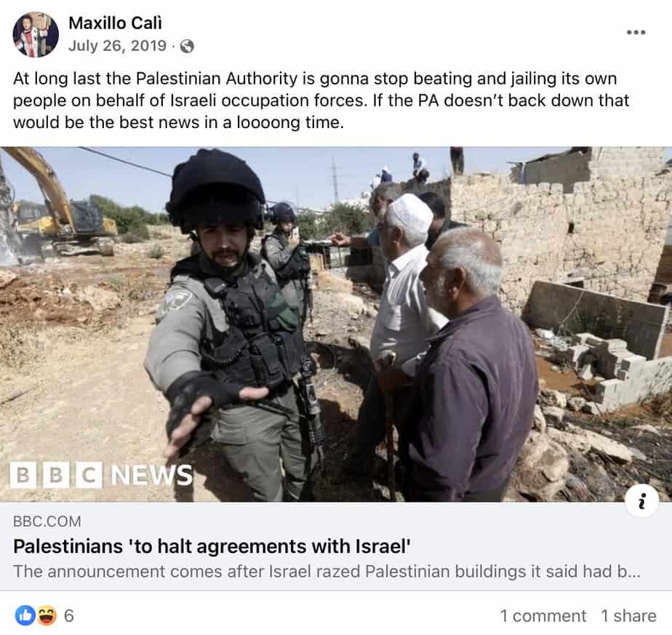The width and height of the screenshot is (672, 635).
Task: Click the blue Like reaction icon
Action: (x=25, y=615)
